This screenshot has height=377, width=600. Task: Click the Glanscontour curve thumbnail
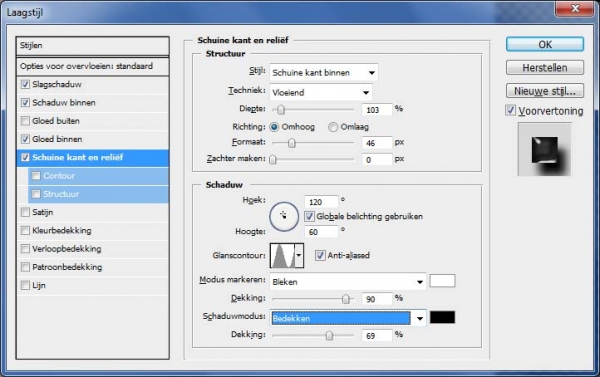tap(282, 255)
